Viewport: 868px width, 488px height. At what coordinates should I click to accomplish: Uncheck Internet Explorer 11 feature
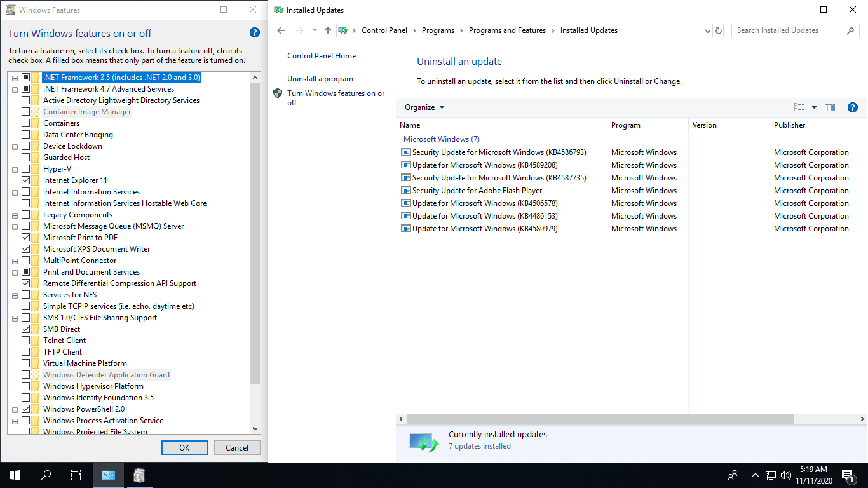click(x=26, y=180)
